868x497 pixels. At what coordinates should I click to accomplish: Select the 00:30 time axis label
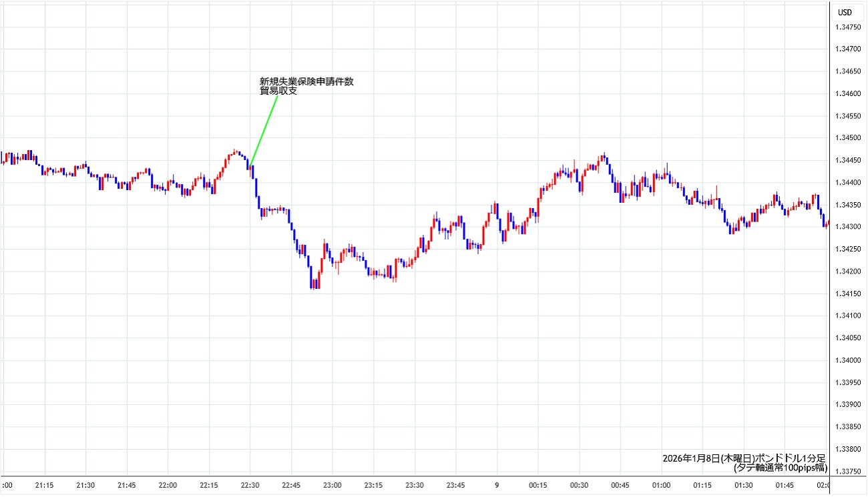click(579, 485)
